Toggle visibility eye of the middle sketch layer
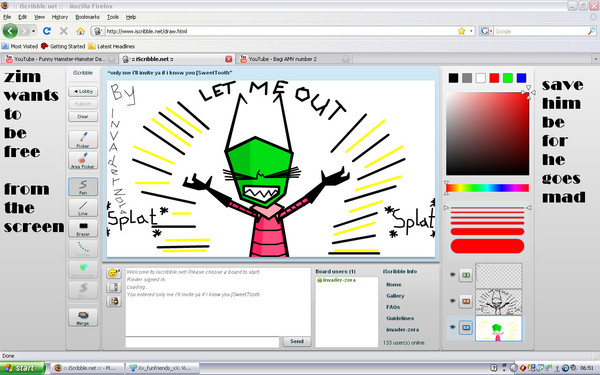 (x=453, y=301)
